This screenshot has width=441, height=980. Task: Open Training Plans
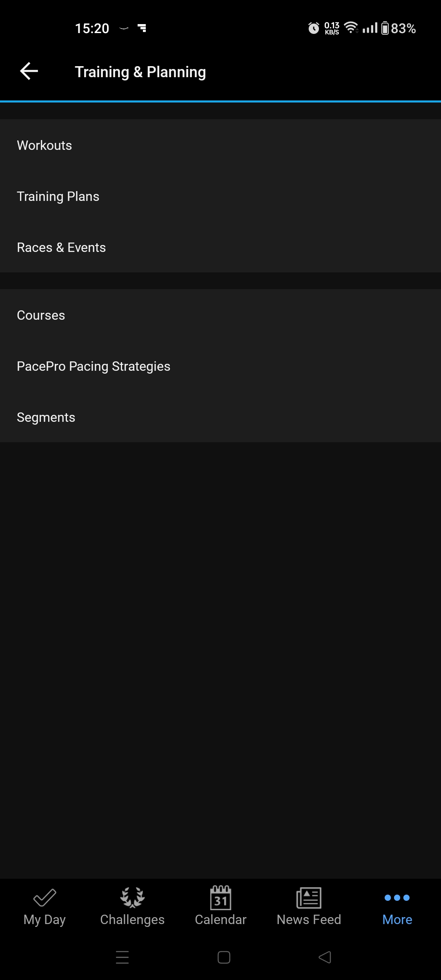tap(220, 196)
